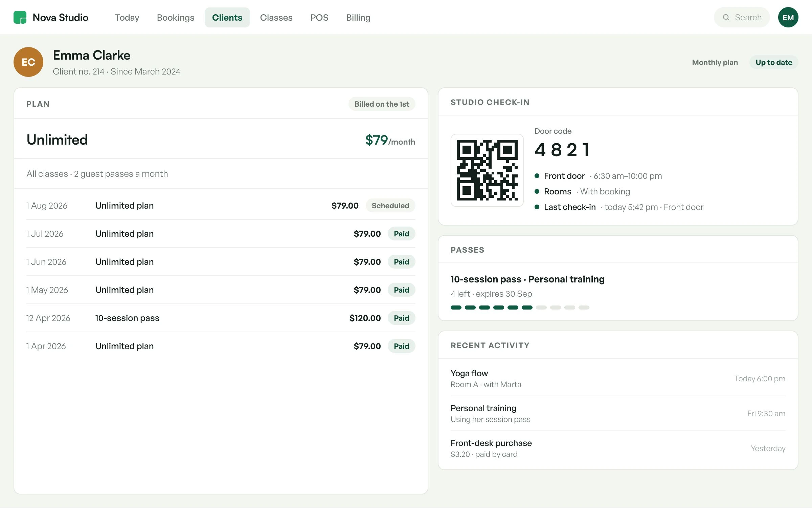The height and width of the screenshot is (508, 812).
Task: Click 'All classes · 2 guest passes a month'
Action: tap(97, 174)
